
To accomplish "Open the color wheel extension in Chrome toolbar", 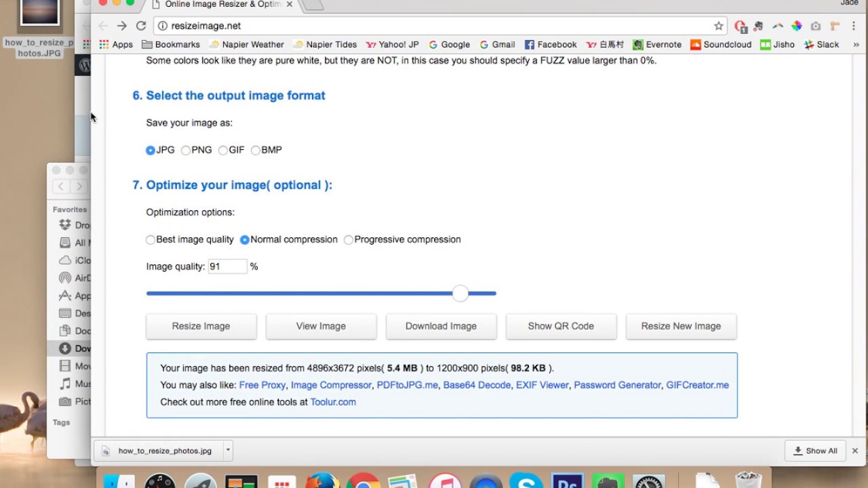I will pyautogui.click(x=797, y=26).
